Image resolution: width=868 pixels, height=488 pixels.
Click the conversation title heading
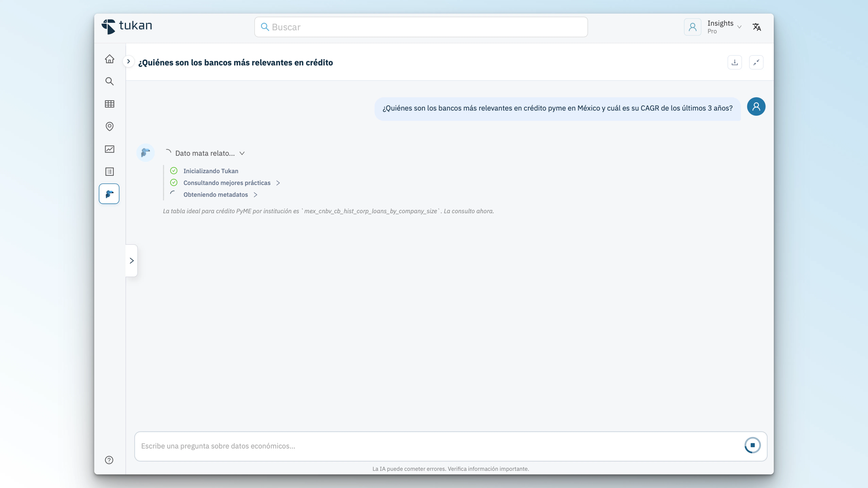click(x=236, y=63)
